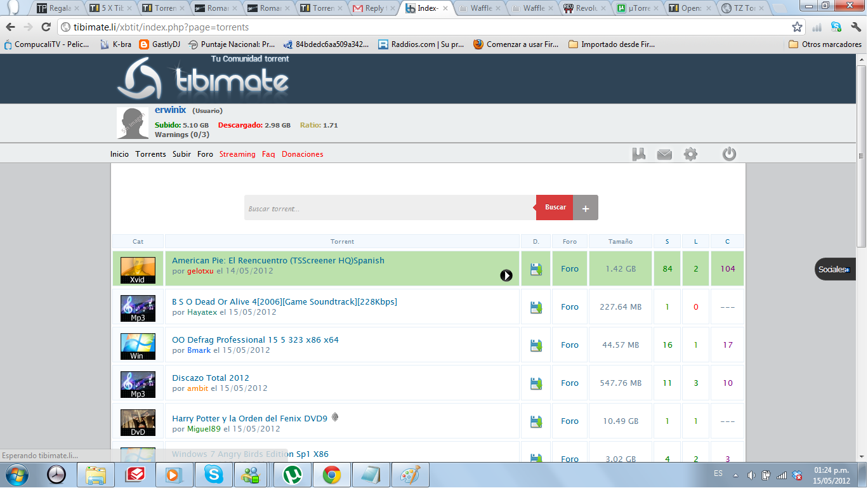868x488 pixels.
Task: Open uploader Hayatex profile link
Action: click(x=202, y=312)
